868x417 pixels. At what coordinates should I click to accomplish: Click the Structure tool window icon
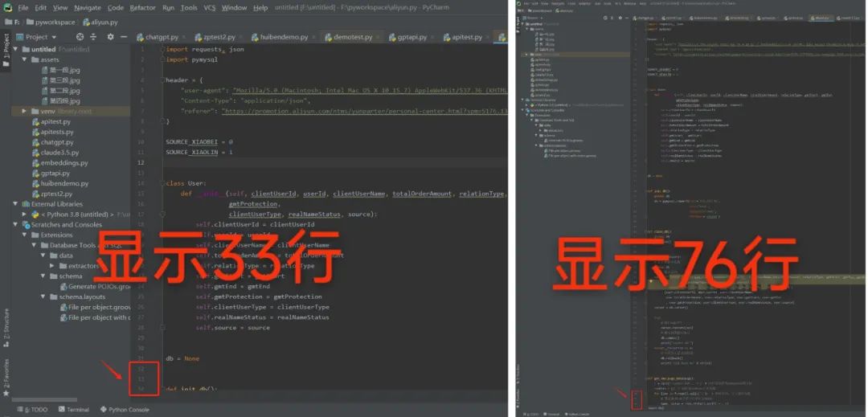(6, 343)
